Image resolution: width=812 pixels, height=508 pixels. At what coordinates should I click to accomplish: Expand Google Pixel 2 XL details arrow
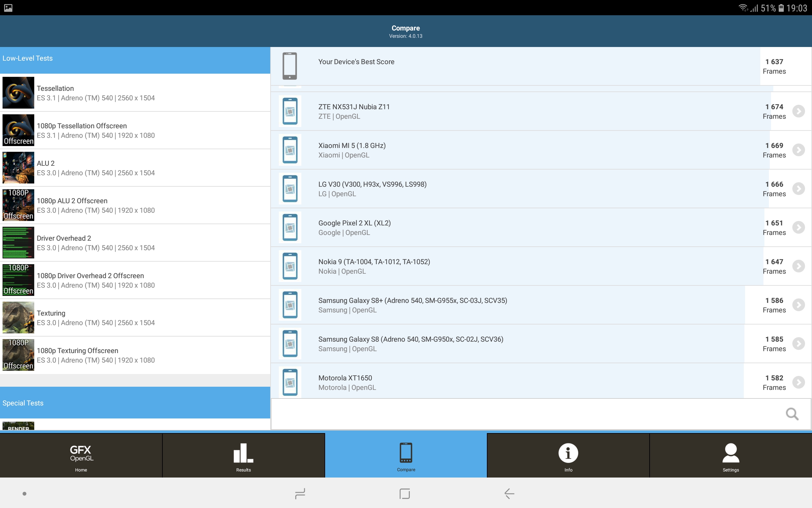[x=799, y=227]
